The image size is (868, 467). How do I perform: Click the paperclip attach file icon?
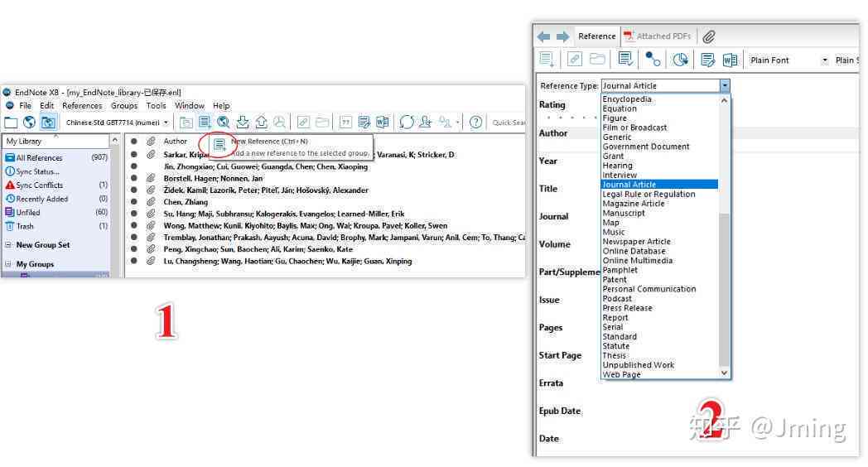709,36
